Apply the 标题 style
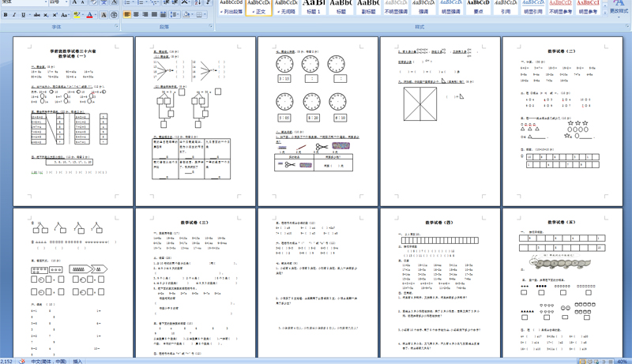 tap(341, 7)
